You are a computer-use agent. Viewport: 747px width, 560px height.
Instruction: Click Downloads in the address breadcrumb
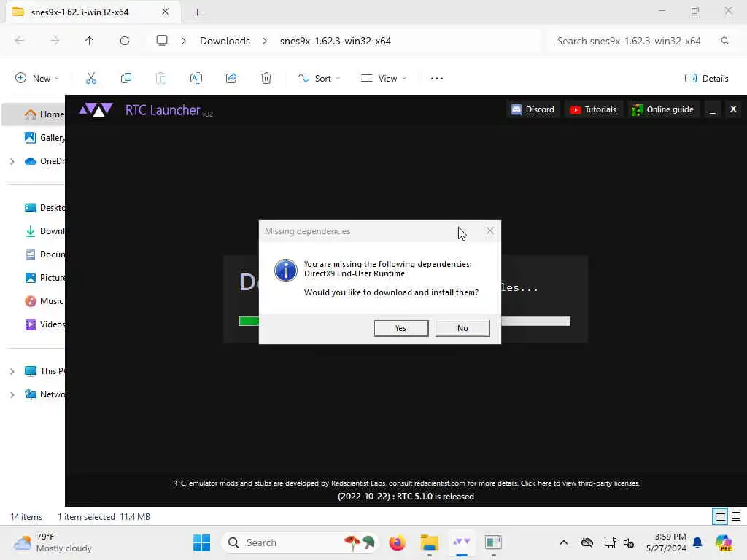tap(225, 41)
